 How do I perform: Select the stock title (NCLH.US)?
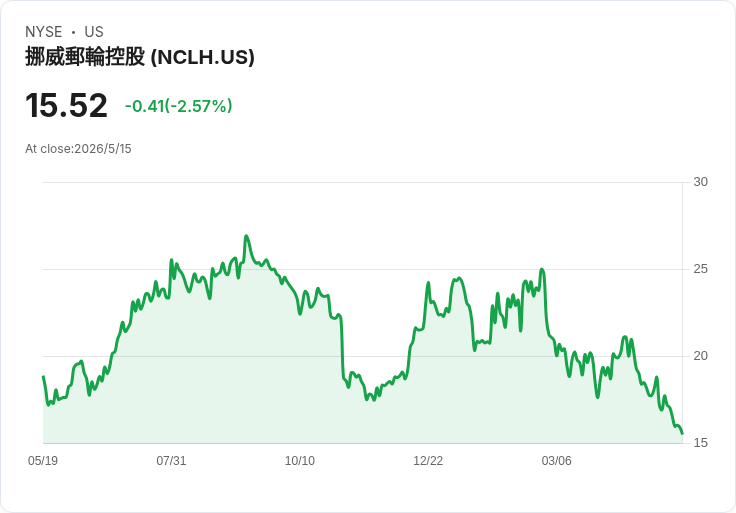[x=140, y=57]
